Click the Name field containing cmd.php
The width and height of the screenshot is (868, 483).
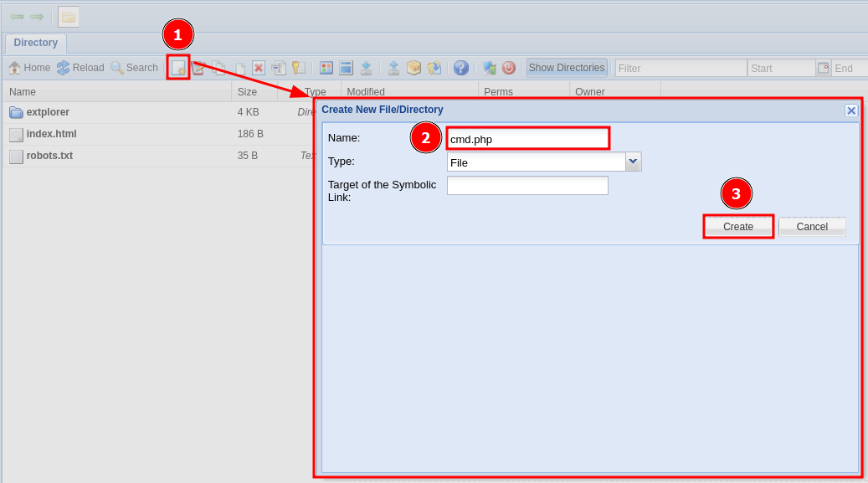(x=527, y=139)
